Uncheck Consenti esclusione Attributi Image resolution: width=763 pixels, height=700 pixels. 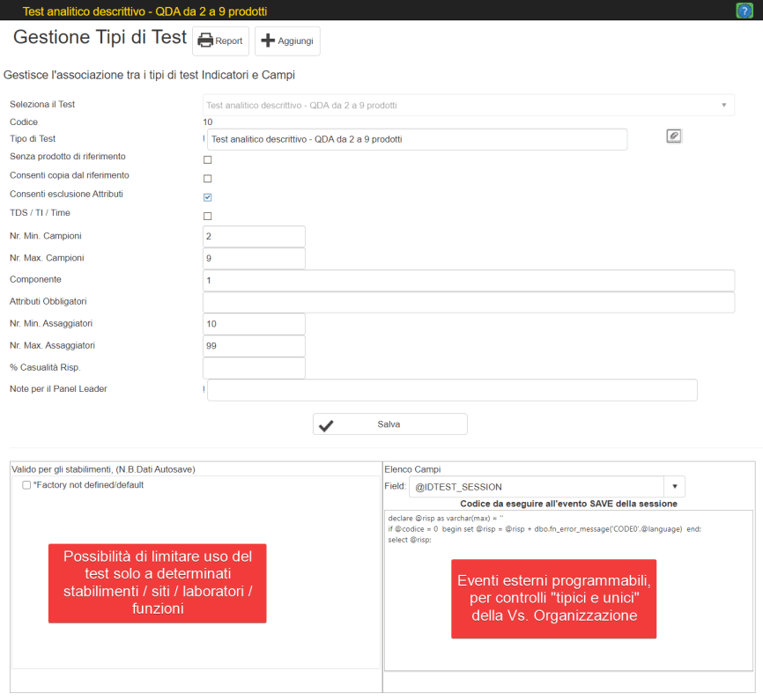[x=208, y=197]
